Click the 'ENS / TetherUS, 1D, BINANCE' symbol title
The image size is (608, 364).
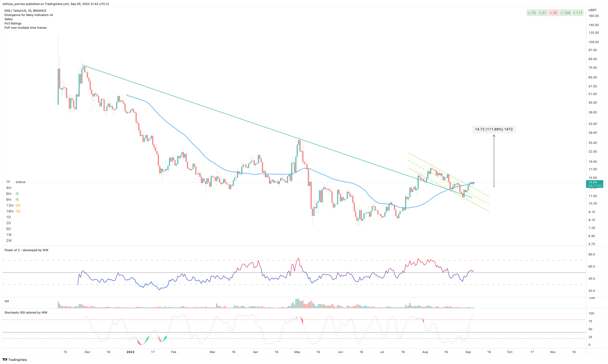pos(25,11)
